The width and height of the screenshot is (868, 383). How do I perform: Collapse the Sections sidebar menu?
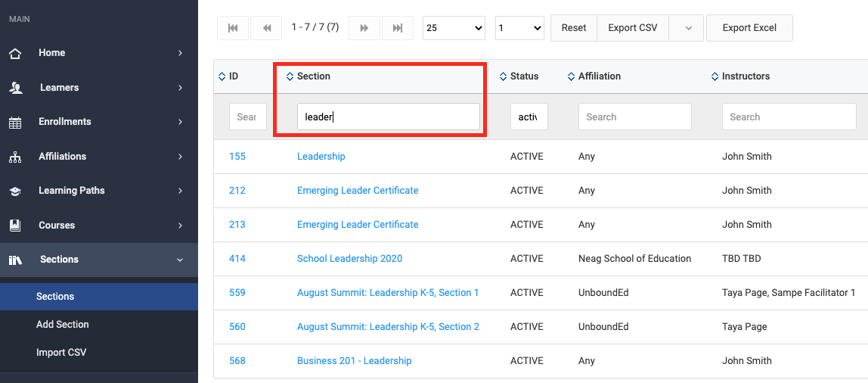click(180, 260)
